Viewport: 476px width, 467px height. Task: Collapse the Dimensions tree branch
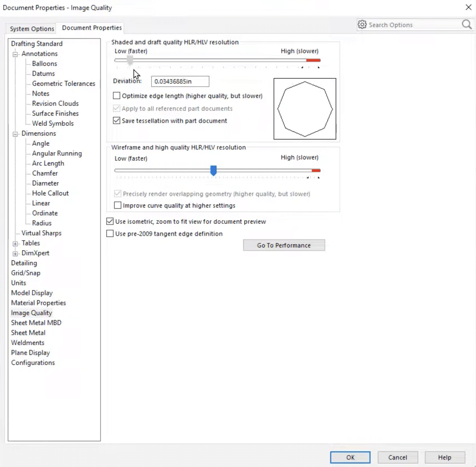pos(14,133)
